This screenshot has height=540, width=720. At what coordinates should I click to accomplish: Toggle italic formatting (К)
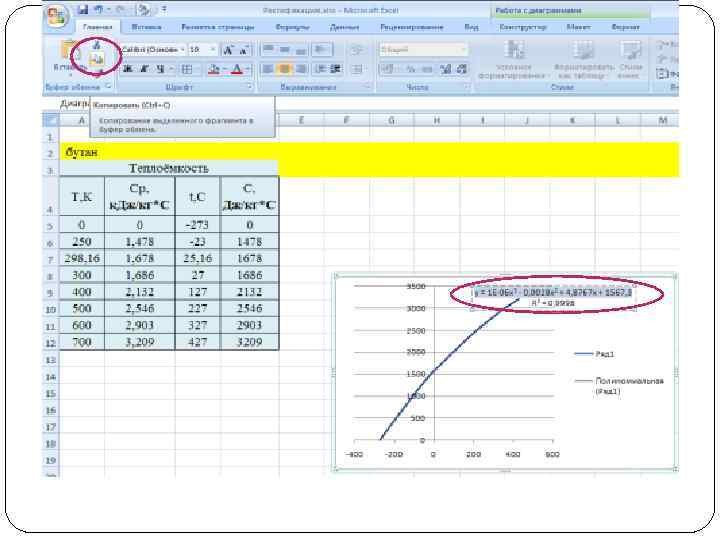144,69
